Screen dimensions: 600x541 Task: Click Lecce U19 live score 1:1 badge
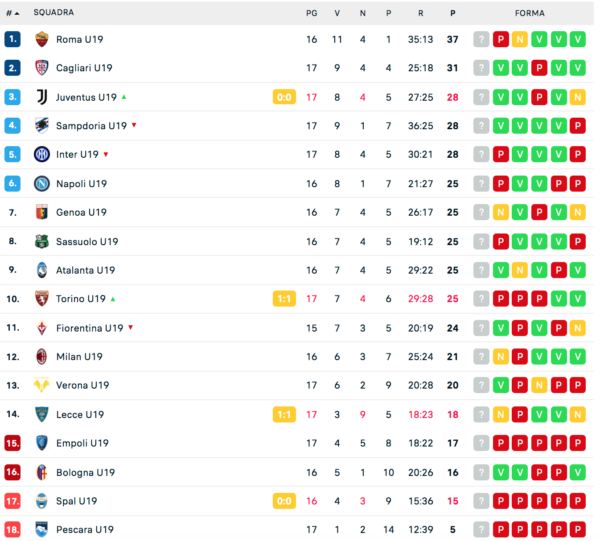284,415
